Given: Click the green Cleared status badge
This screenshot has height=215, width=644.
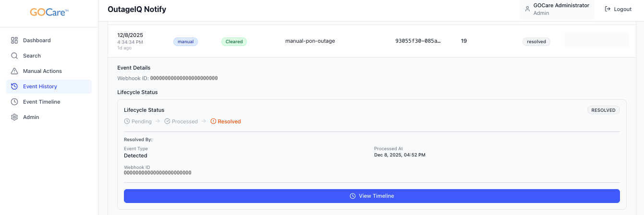Looking at the screenshot, I should [234, 42].
